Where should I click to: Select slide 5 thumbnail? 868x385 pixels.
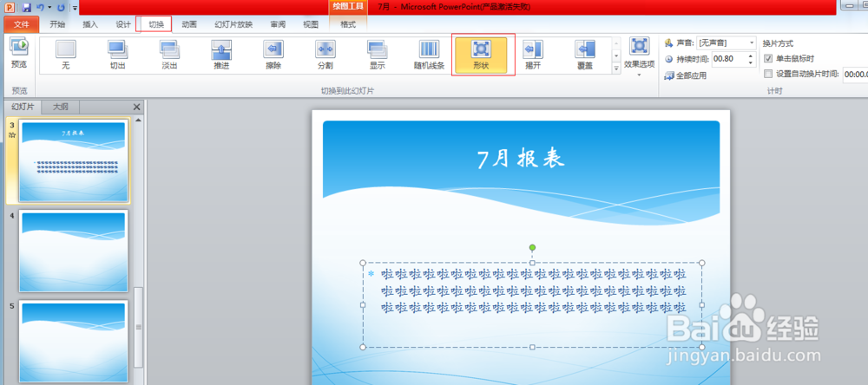coord(73,342)
